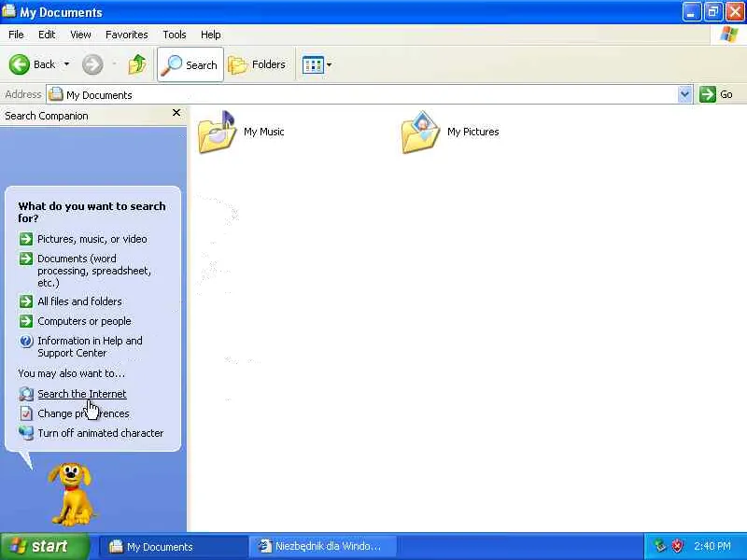
Task: Click the My Pictures label
Action: 473,132
